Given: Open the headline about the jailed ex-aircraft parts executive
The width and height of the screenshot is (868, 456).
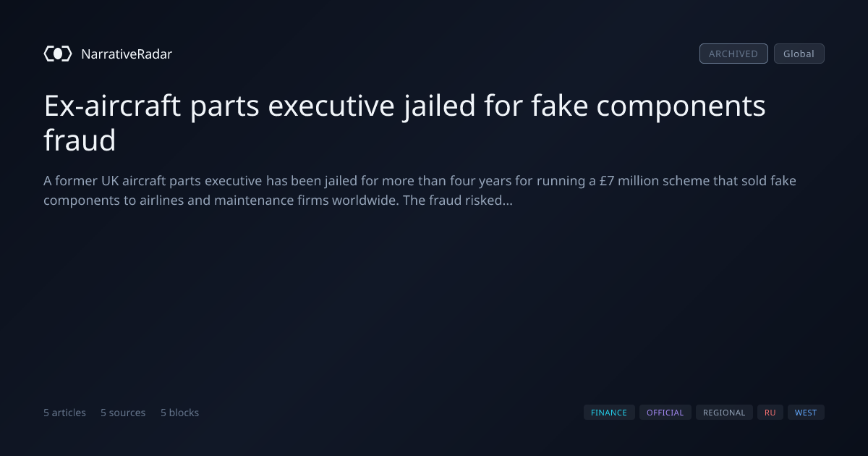Looking at the screenshot, I should coord(404,123).
